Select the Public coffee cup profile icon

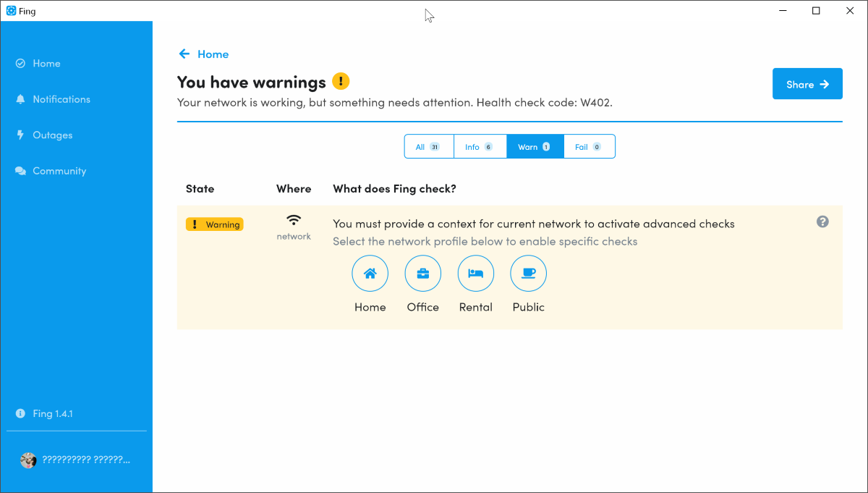coord(528,274)
